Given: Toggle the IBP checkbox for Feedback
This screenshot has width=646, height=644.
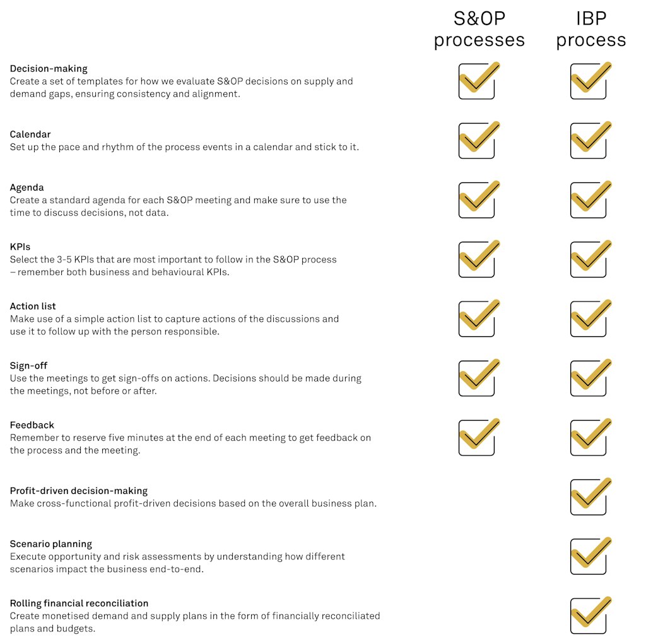Looking at the screenshot, I should 588,438.
